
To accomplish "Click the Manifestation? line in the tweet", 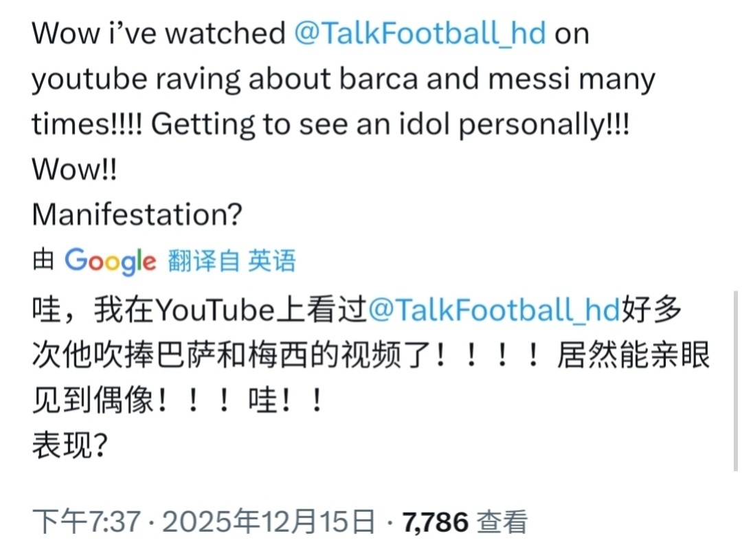I will [x=137, y=214].
